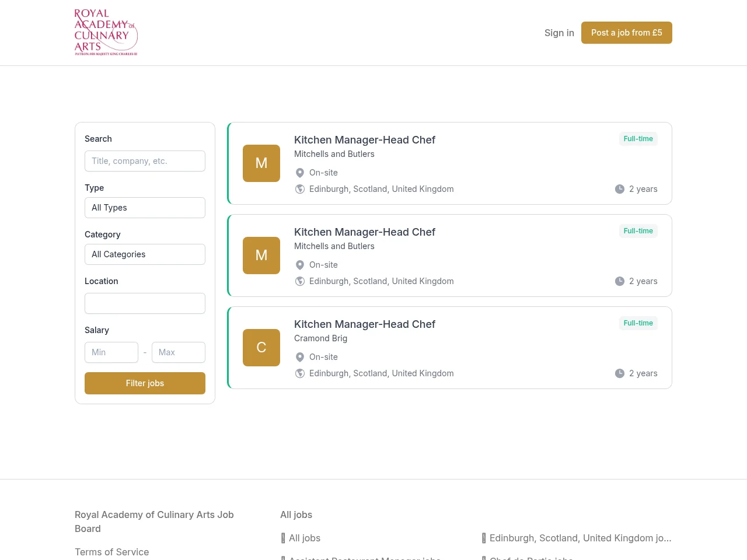747x560 pixels.
Task: Click the globe icon in the first job card
Action: 300,189
